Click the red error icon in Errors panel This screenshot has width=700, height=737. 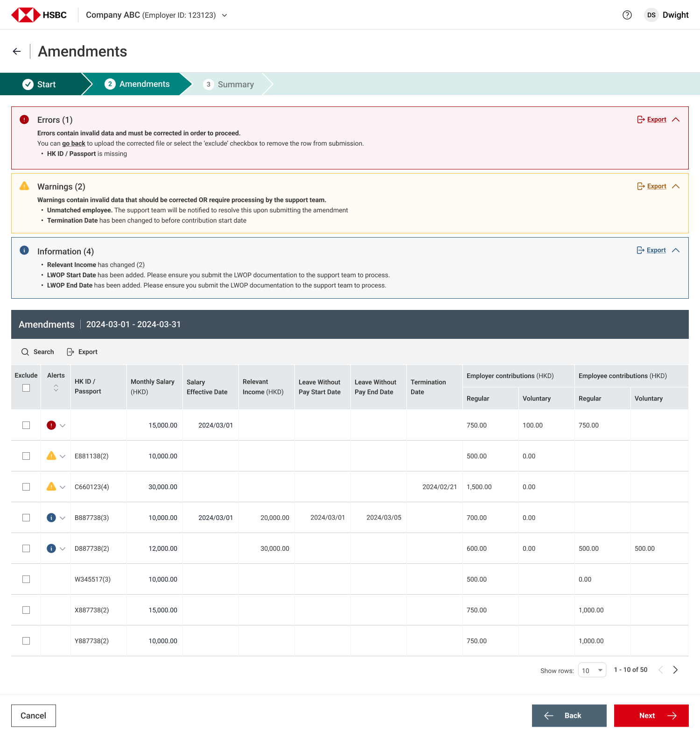(x=24, y=119)
